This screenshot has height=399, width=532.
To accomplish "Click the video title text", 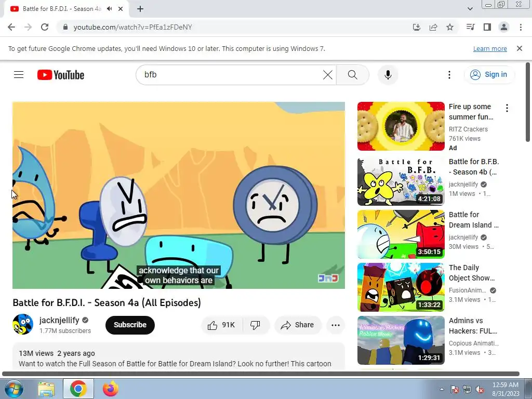I will pos(107,303).
